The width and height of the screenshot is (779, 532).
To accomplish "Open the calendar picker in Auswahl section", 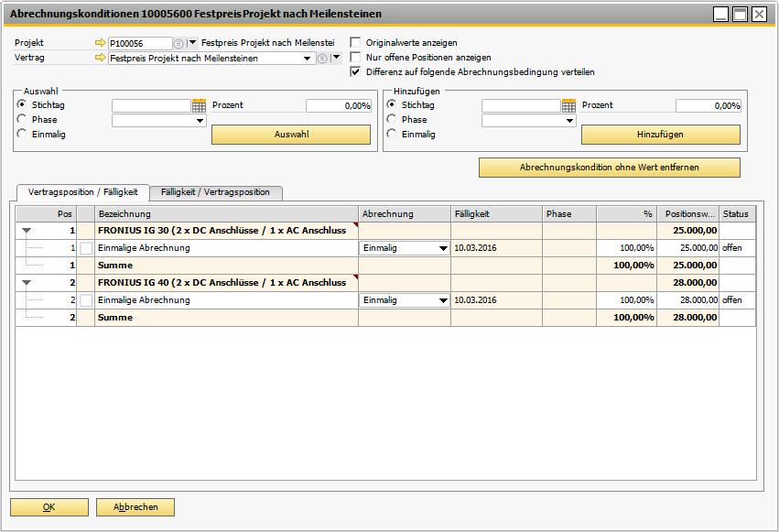I will [199, 105].
